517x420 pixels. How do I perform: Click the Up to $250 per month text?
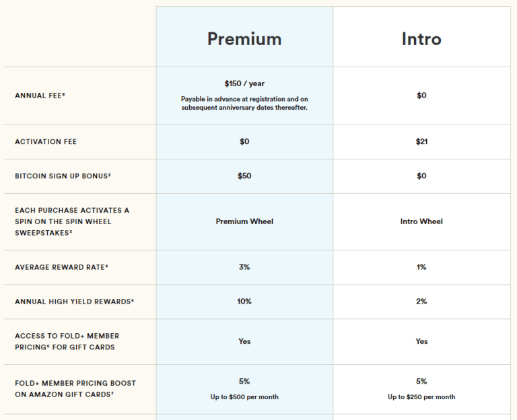pos(421,397)
